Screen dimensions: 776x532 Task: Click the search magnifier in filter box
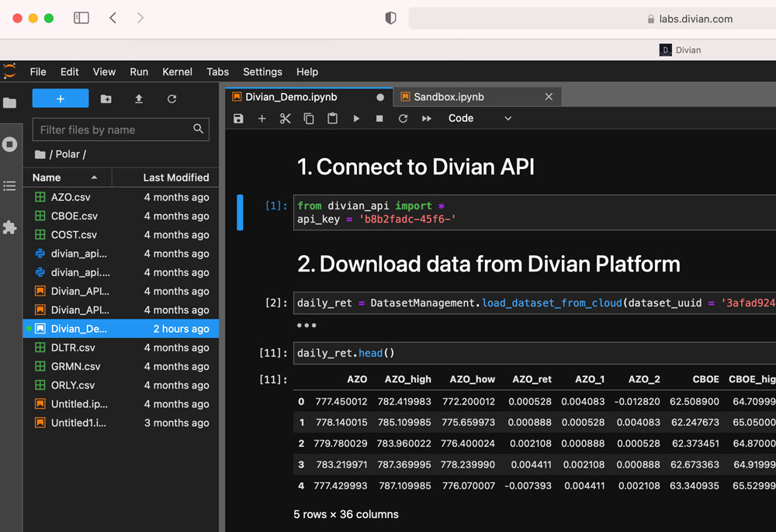(x=198, y=129)
